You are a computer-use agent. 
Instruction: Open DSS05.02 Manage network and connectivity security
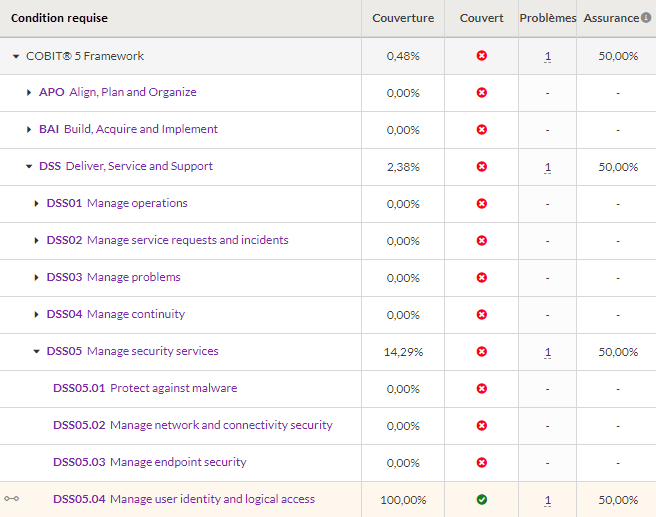[x=193, y=425]
